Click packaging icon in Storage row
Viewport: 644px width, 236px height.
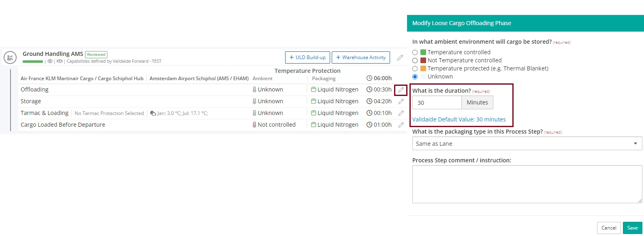point(313,101)
